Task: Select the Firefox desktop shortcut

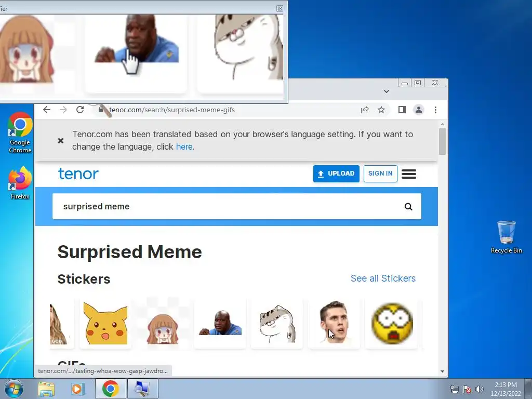Action: (20, 183)
